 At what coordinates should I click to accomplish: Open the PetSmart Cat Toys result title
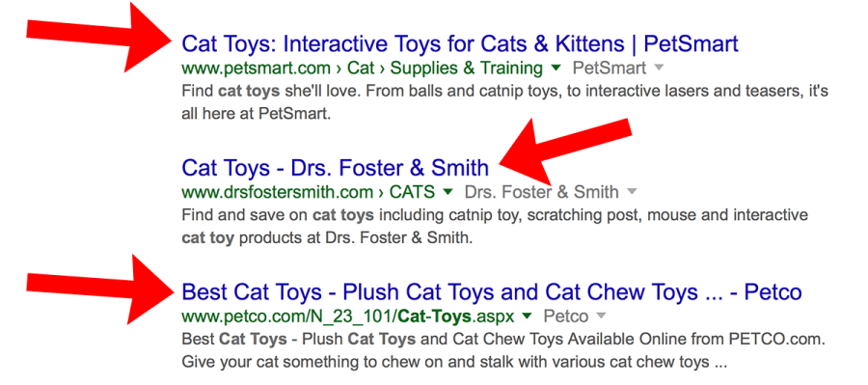click(460, 43)
